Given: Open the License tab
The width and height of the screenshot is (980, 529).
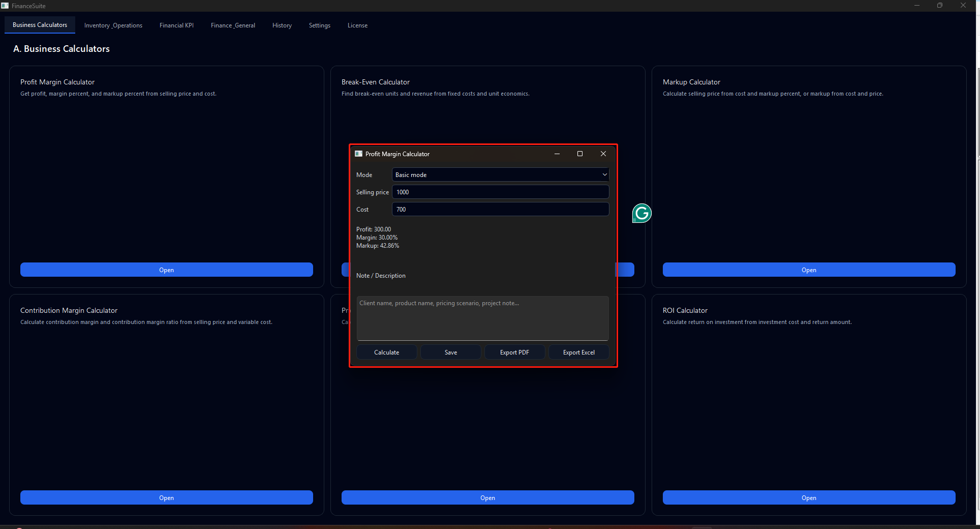Looking at the screenshot, I should tap(357, 25).
